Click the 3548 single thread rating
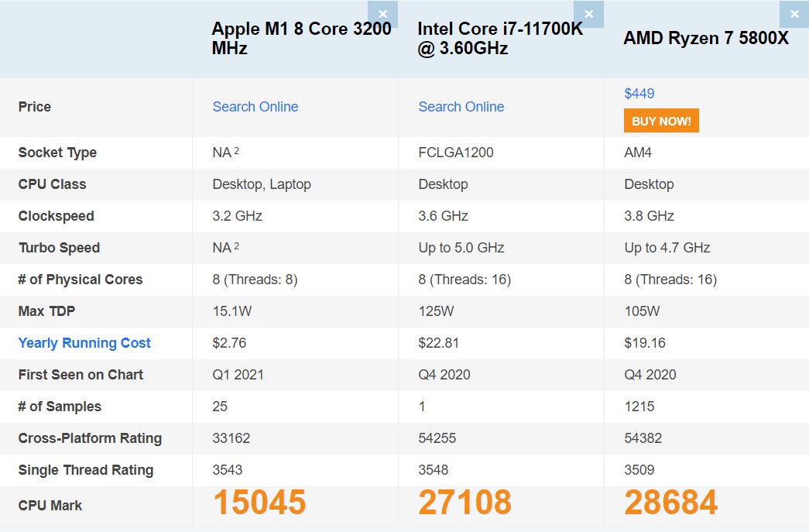Image resolution: width=809 pixels, height=532 pixels. [434, 470]
